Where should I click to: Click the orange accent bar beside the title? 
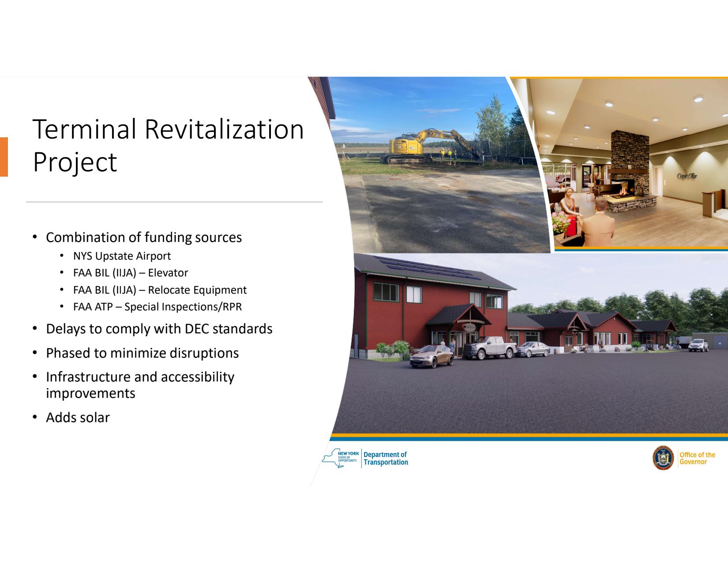[4, 157]
